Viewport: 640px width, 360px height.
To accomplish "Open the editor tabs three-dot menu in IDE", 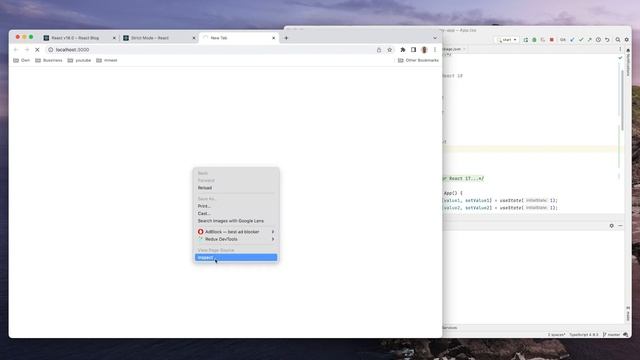I will click(620, 49).
